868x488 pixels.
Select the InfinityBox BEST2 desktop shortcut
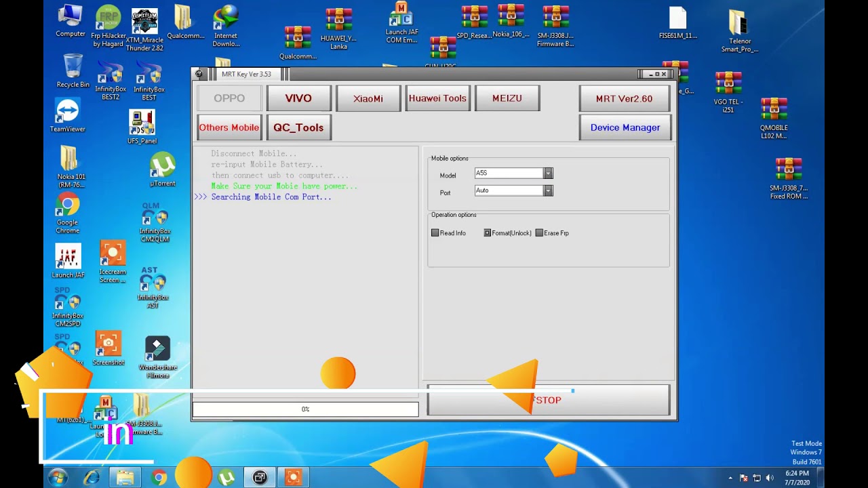(110, 81)
